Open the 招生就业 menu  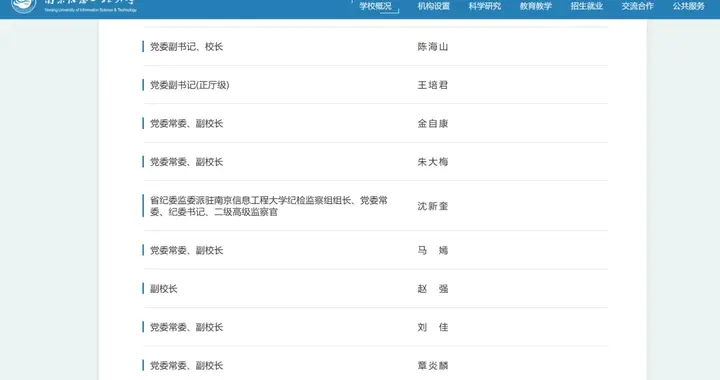pyautogui.click(x=586, y=6)
